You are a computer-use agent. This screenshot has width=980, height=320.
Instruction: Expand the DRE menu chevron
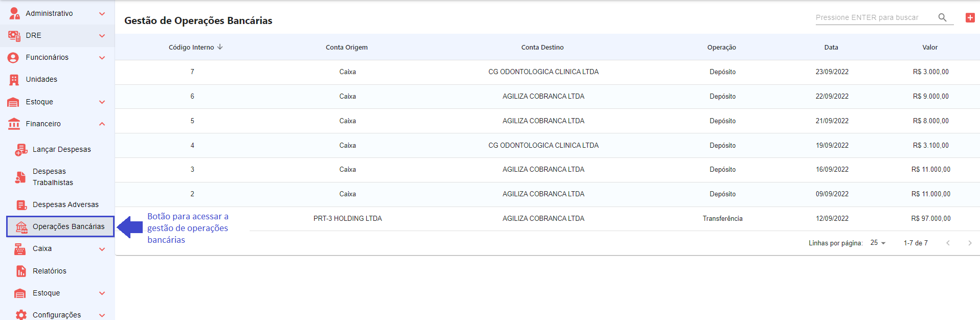click(x=102, y=36)
